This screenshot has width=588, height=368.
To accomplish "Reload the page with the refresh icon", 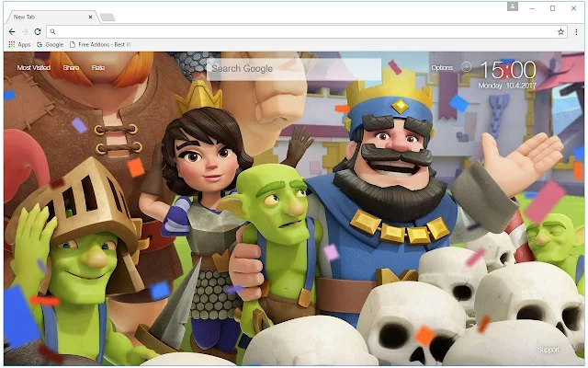I will 38,32.
